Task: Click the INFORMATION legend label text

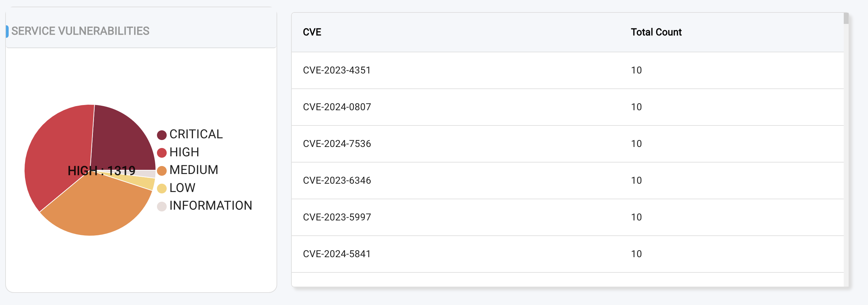Action: (211, 206)
